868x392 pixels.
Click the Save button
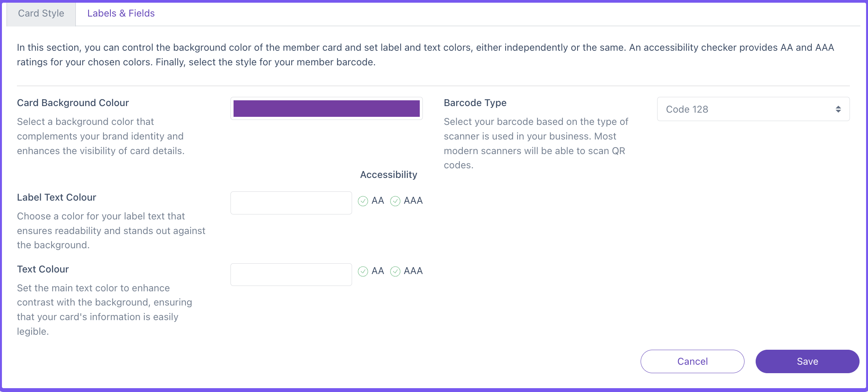[x=807, y=361]
